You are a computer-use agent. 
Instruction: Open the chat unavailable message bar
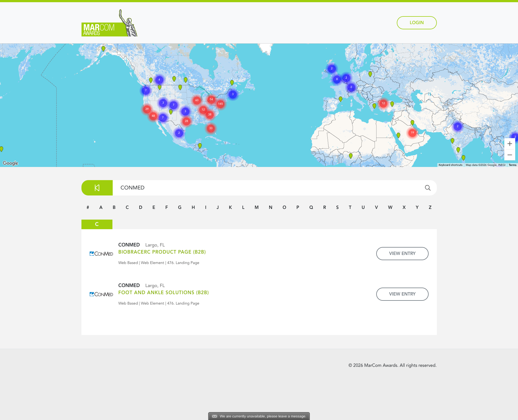[x=259, y=416]
